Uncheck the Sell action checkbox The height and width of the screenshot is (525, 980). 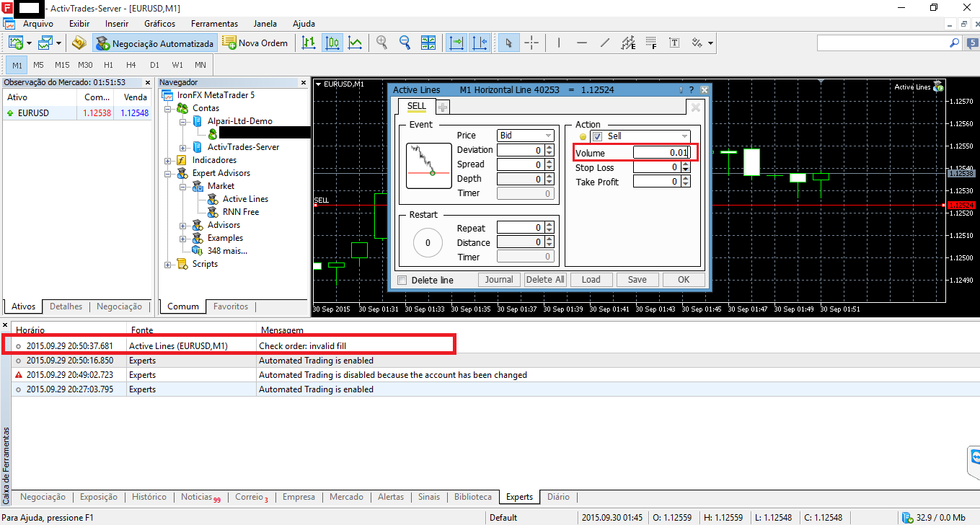[x=597, y=136]
